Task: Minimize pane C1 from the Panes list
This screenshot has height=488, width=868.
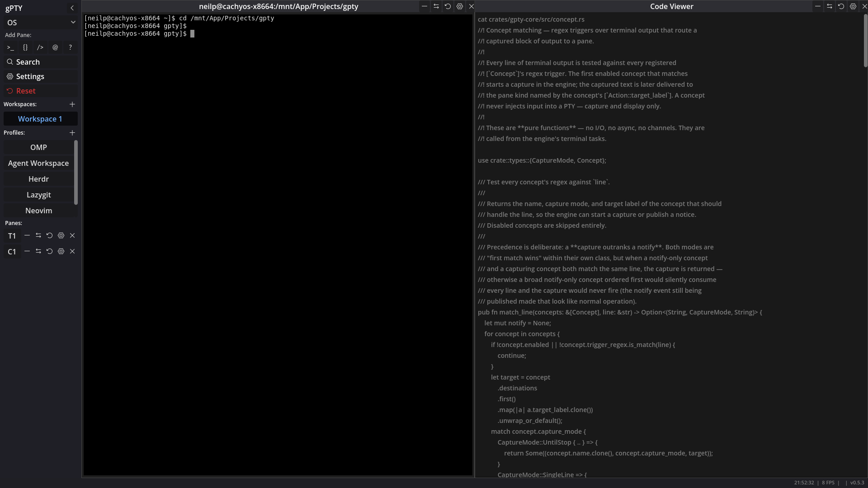Action: 27,251
